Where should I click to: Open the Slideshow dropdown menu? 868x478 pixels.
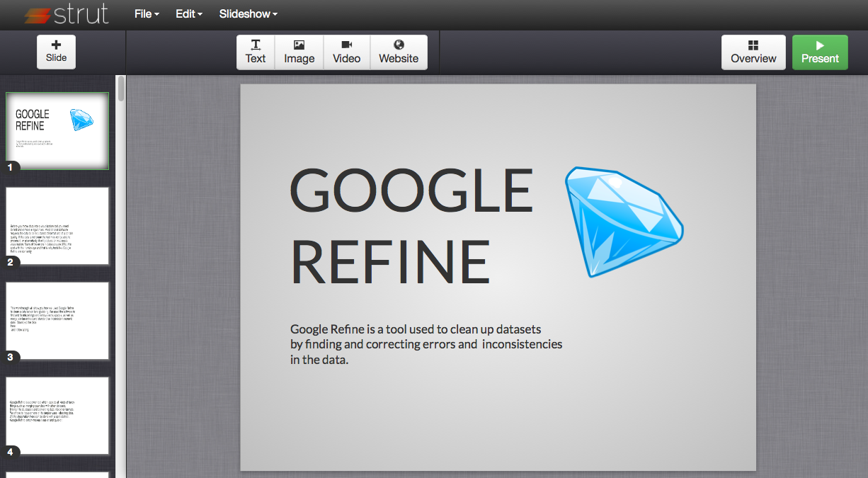coord(248,14)
